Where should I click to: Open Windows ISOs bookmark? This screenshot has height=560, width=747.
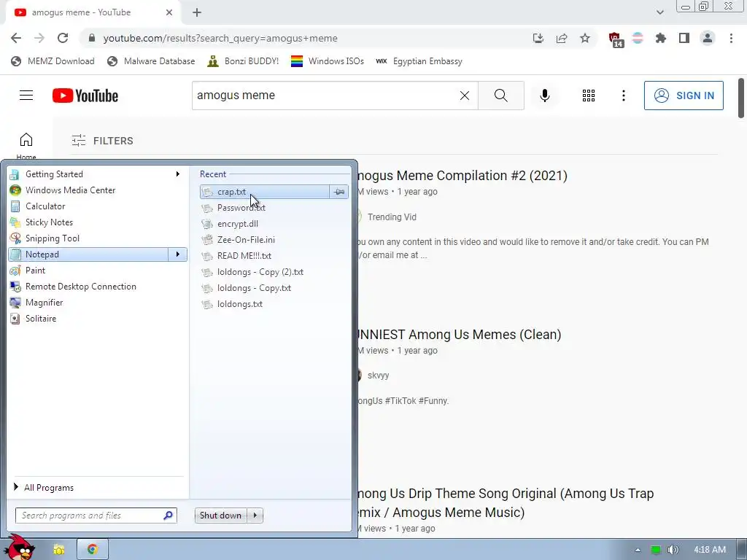pyautogui.click(x=328, y=61)
